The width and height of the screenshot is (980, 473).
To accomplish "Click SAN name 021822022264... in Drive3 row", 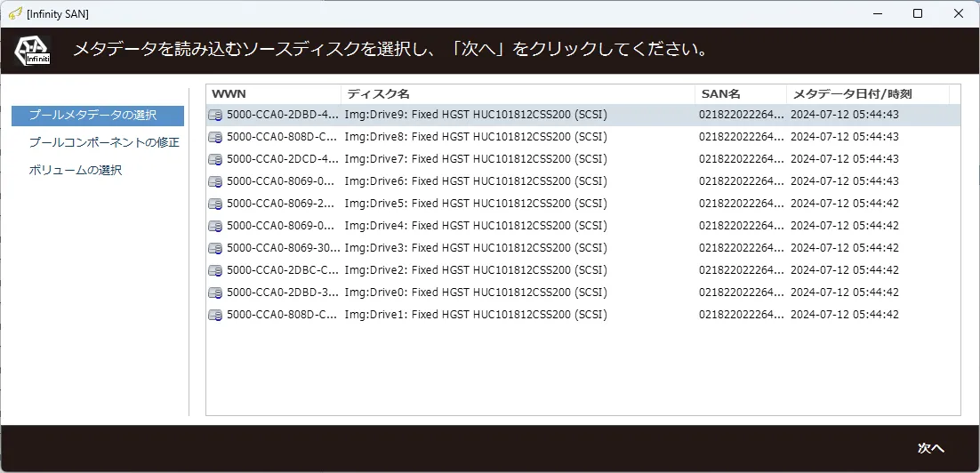I will [741, 248].
